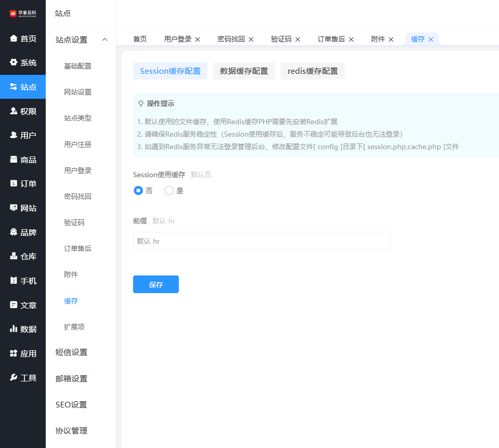Click the 订单 orders icon
Screen dimensions: 499x448
tap(14, 183)
